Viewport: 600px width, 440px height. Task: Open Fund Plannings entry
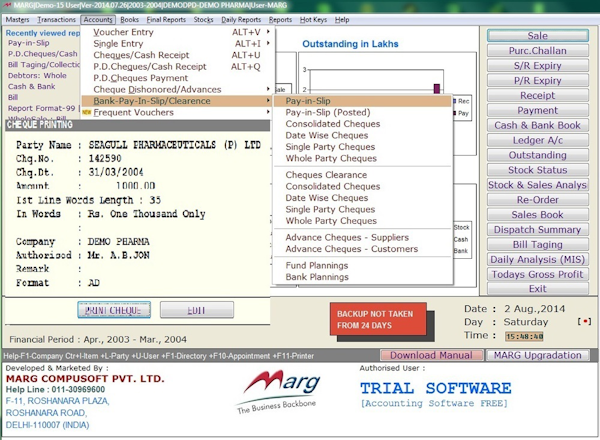tap(317, 266)
